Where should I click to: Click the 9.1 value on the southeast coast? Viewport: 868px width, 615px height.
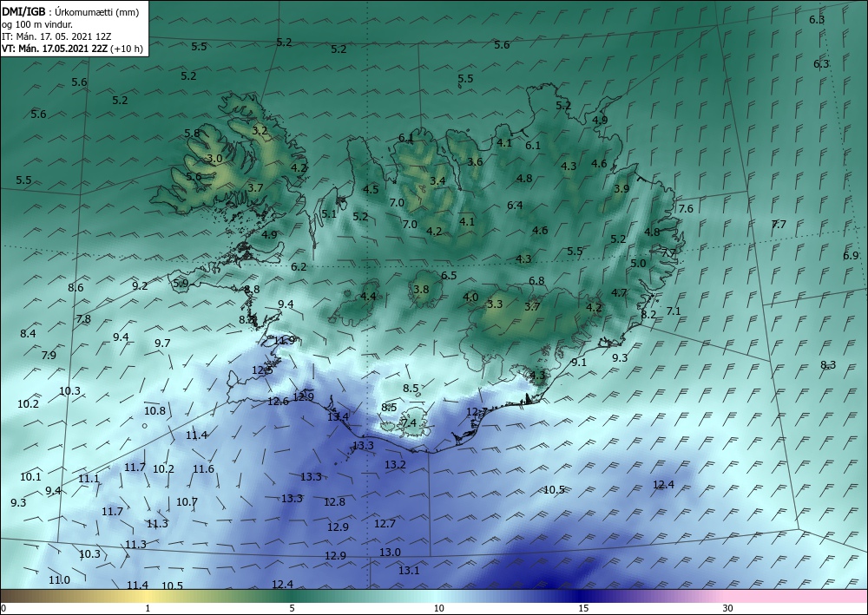(579, 363)
